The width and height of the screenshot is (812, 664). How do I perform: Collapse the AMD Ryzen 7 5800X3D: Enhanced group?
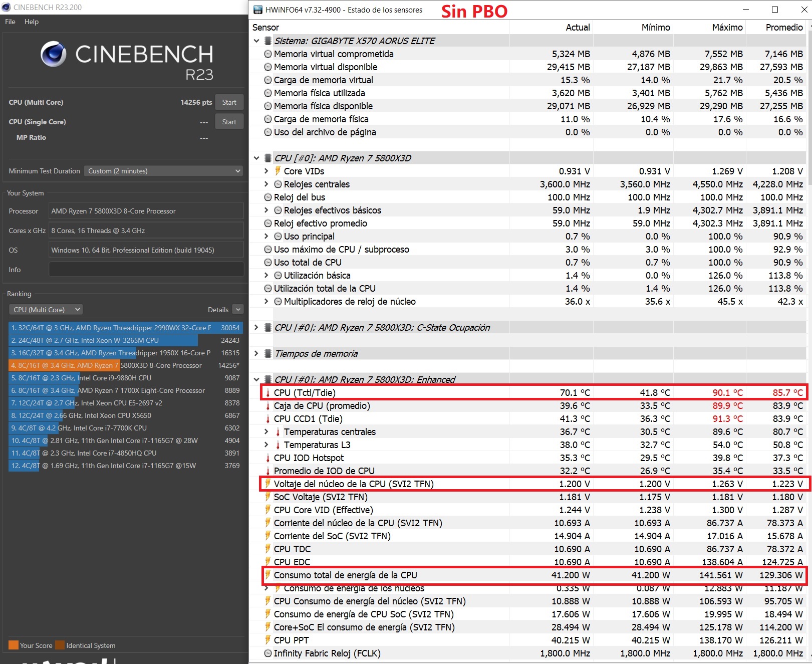[x=256, y=380]
